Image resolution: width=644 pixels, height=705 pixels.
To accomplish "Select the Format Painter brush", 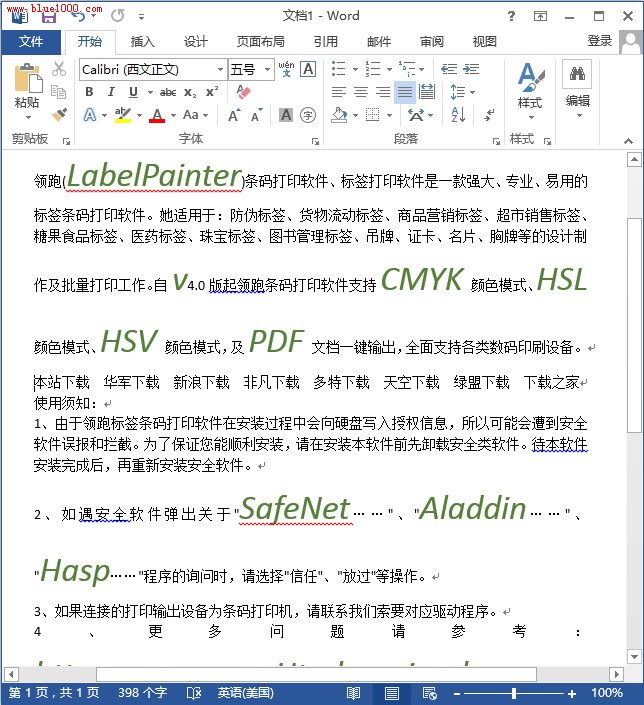I will click(59, 115).
